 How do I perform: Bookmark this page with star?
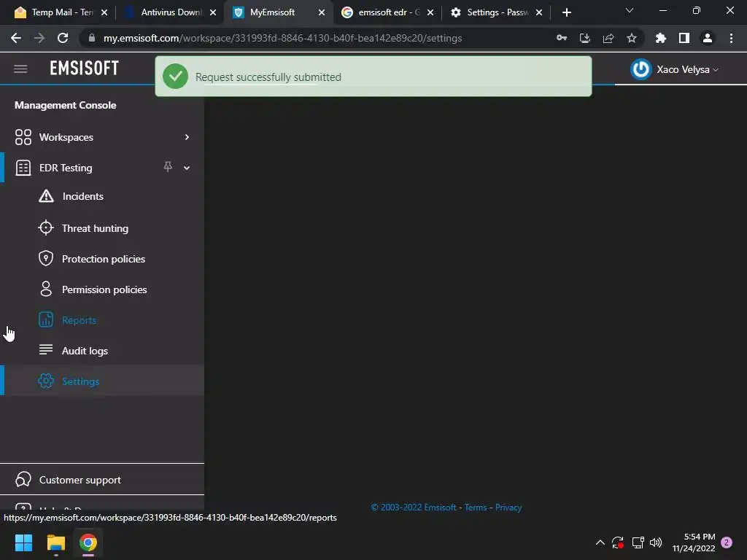click(632, 38)
